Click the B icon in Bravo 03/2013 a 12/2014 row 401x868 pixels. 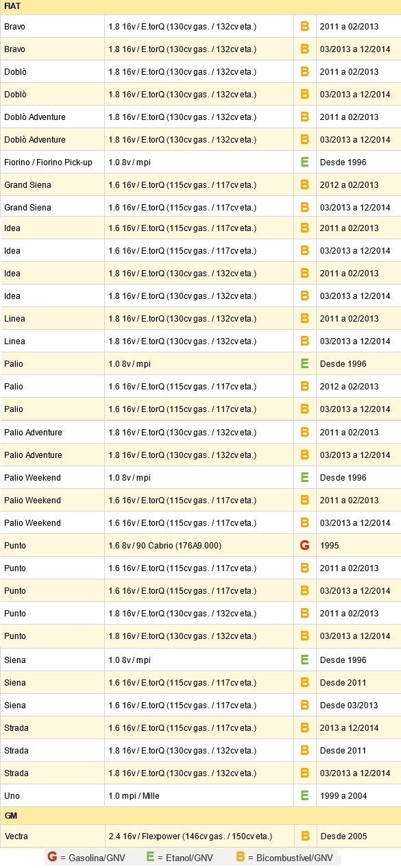(304, 49)
